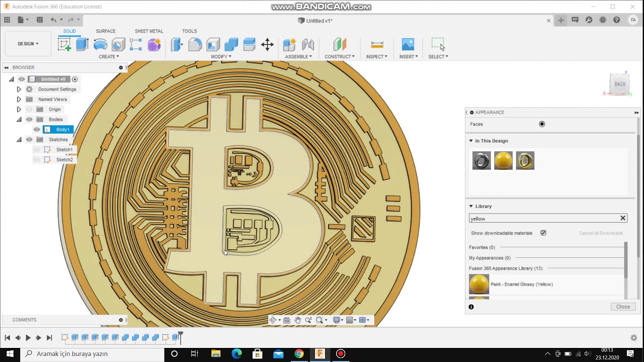
Task: Switch to the SURFACE tab
Action: (106, 31)
